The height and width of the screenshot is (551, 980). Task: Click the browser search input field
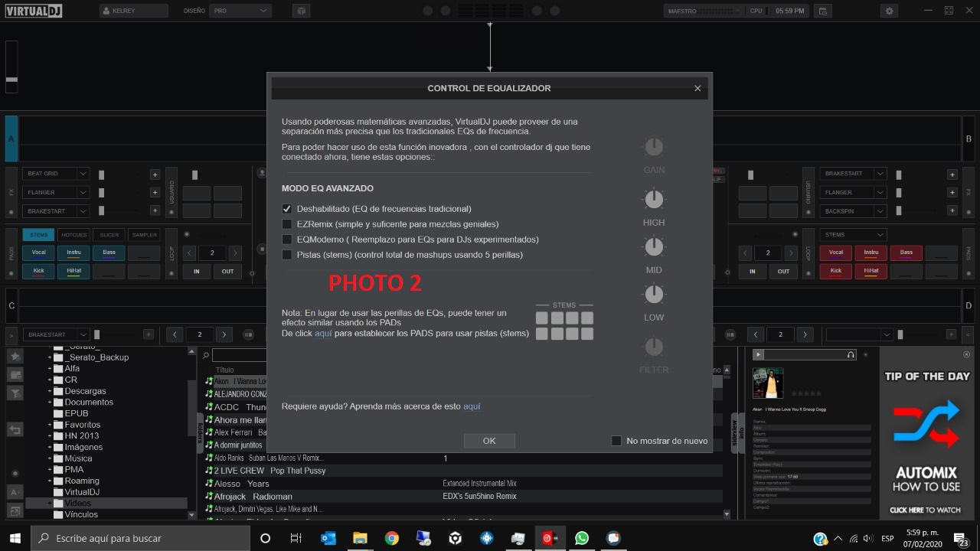pos(240,355)
